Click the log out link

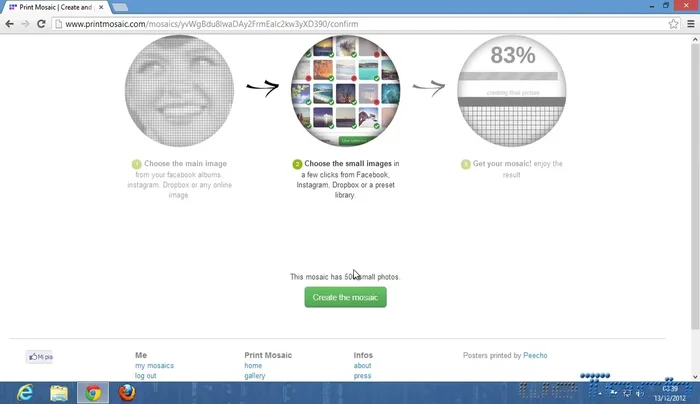coord(145,376)
